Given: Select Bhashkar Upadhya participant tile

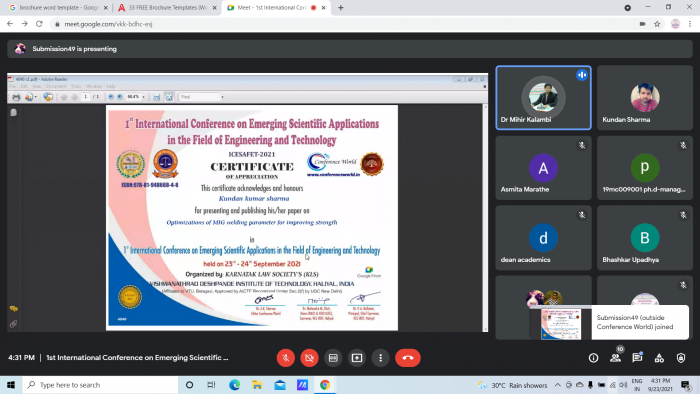Looking at the screenshot, I should [x=645, y=238].
